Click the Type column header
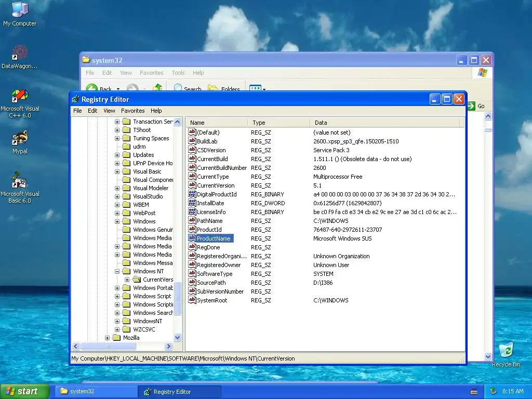Screen dimensions: 532x399 [279, 123]
